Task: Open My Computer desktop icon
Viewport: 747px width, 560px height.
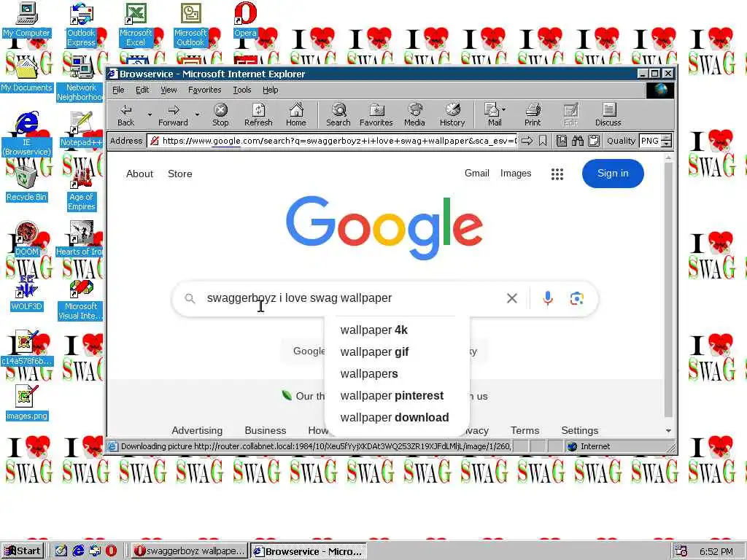Action: 26,20
